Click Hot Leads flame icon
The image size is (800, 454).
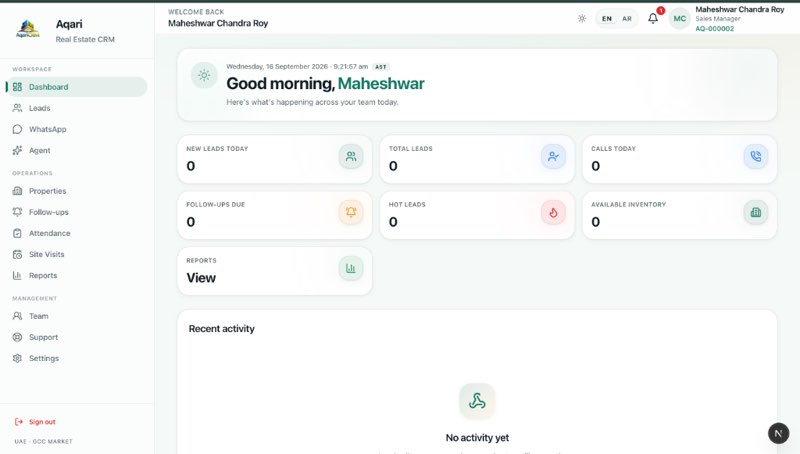pos(553,212)
